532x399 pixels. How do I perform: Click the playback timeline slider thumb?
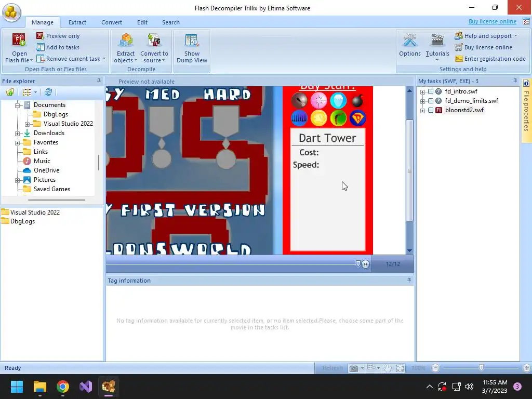coord(357,263)
